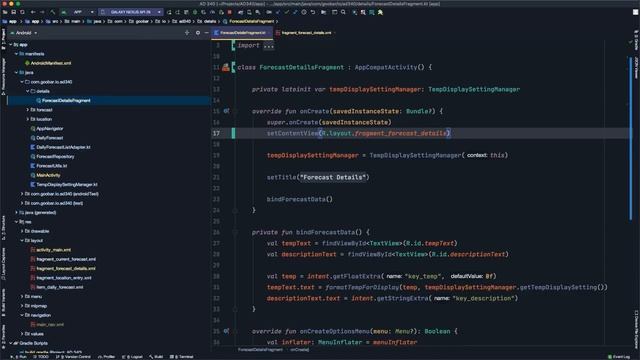Open item_daily_forecast.xml in the tree
This screenshot has width=640, height=360.
pos(57,287)
